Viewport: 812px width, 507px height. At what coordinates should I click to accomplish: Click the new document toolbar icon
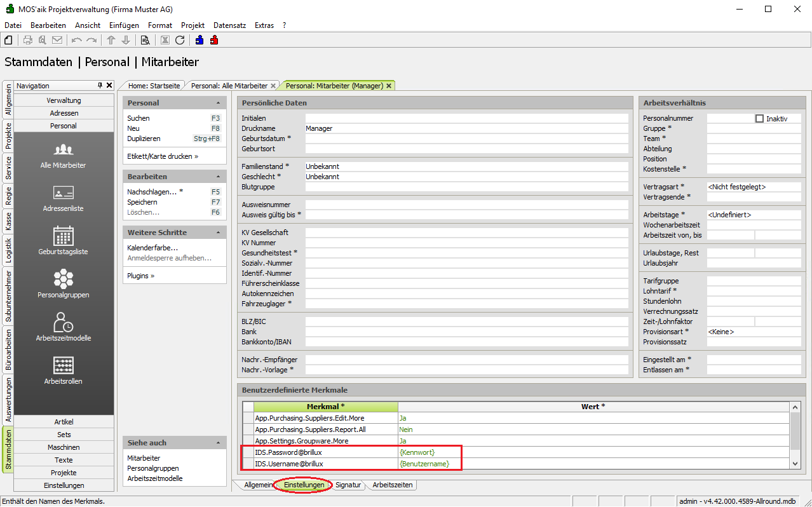[8, 40]
